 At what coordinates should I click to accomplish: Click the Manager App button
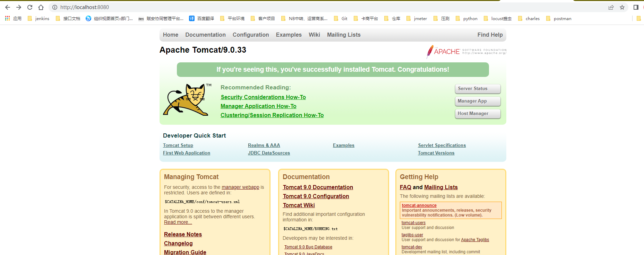click(478, 101)
